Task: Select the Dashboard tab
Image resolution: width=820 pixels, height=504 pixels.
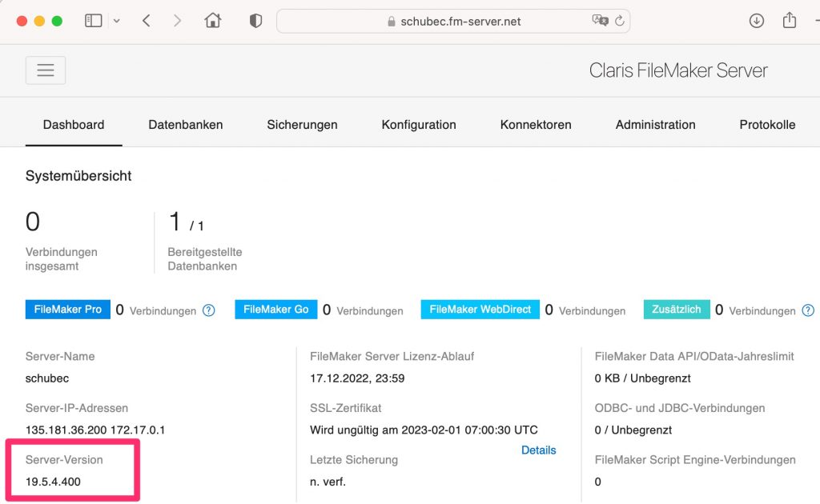Action: 74,125
